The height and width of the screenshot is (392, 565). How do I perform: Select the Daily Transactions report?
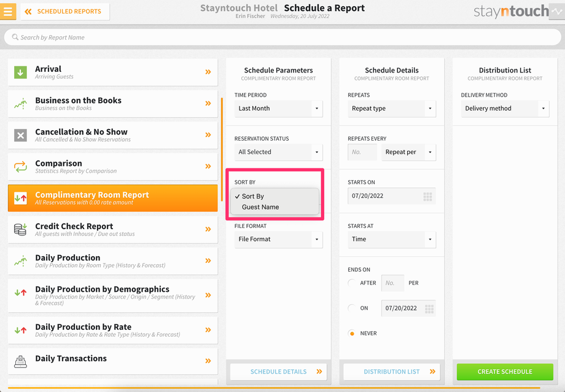pyautogui.click(x=113, y=361)
